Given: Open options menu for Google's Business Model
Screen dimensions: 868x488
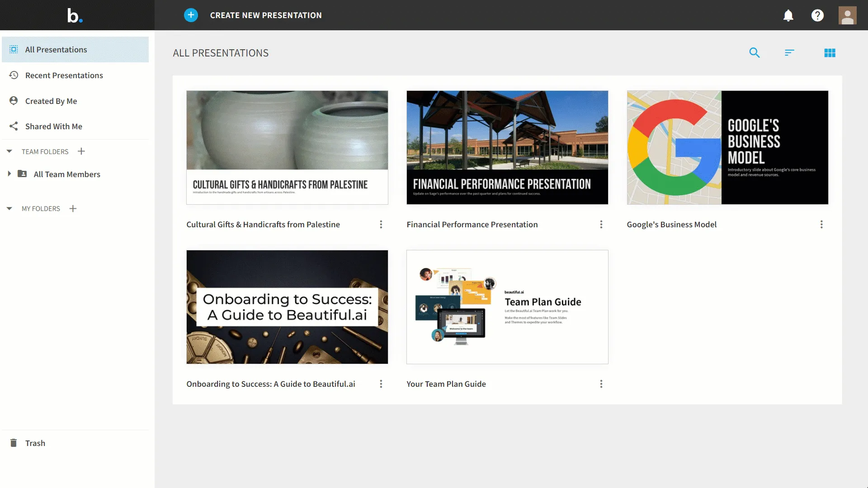Looking at the screenshot, I should [x=821, y=225].
